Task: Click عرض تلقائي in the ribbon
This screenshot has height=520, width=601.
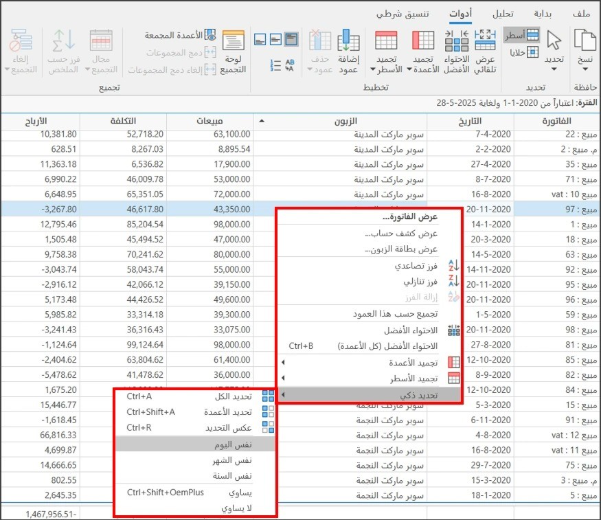Action: [485, 52]
